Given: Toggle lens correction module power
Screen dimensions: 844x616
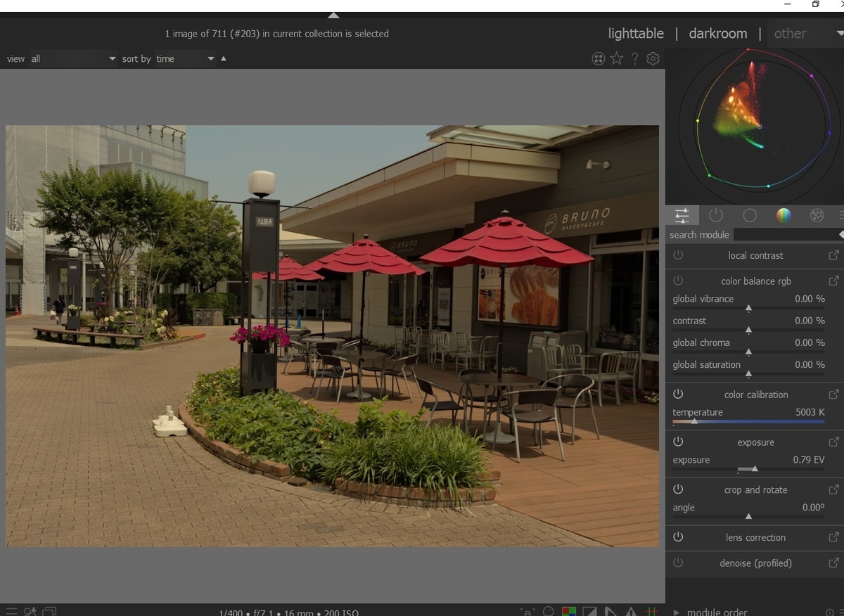Looking at the screenshot, I should 678,537.
